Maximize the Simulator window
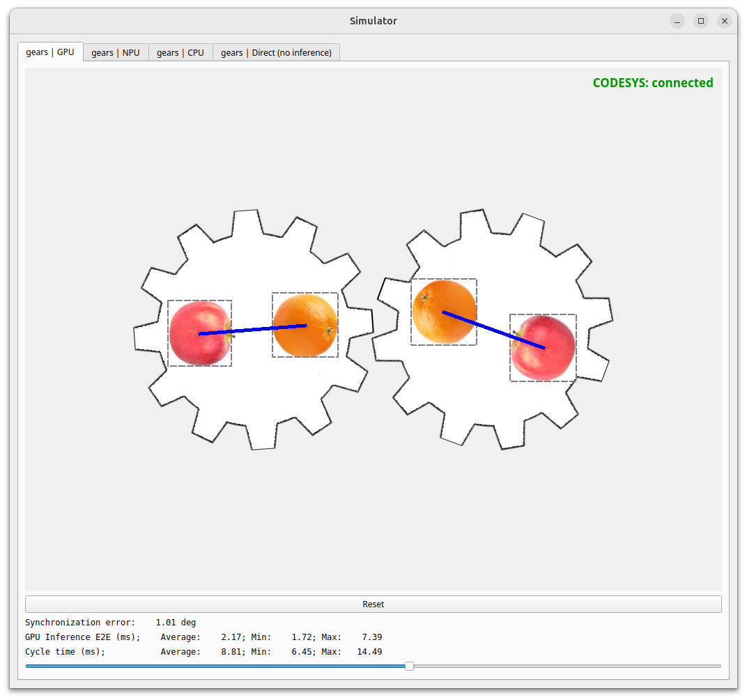This screenshot has height=700, width=747. tap(701, 21)
